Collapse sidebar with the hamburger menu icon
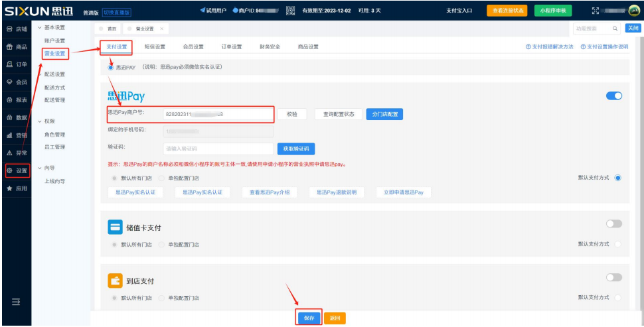 pyautogui.click(x=16, y=302)
